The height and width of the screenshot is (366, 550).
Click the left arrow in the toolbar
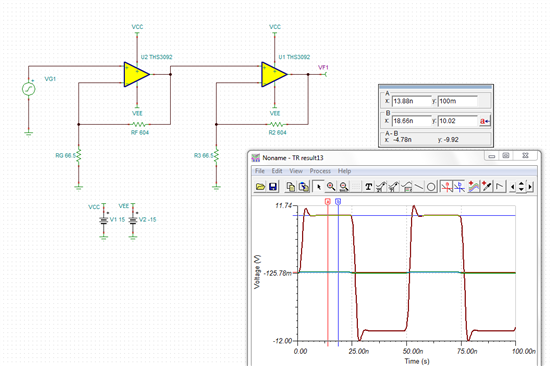tap(512, 187)
